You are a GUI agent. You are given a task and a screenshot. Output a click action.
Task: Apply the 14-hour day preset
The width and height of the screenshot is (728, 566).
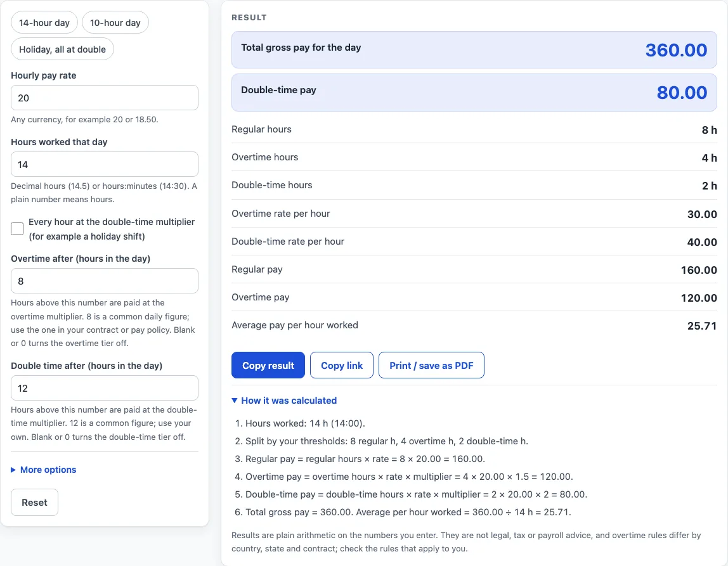[x=44, y=23]
